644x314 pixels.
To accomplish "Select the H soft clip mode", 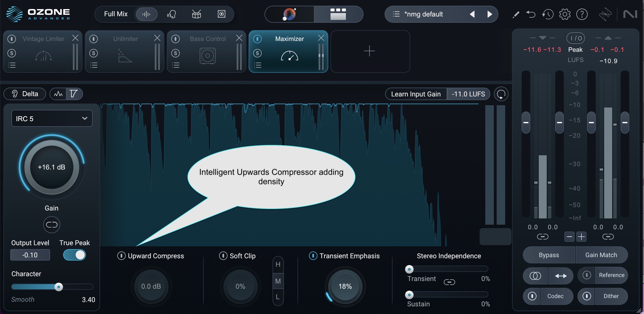I will click(278, 265).
